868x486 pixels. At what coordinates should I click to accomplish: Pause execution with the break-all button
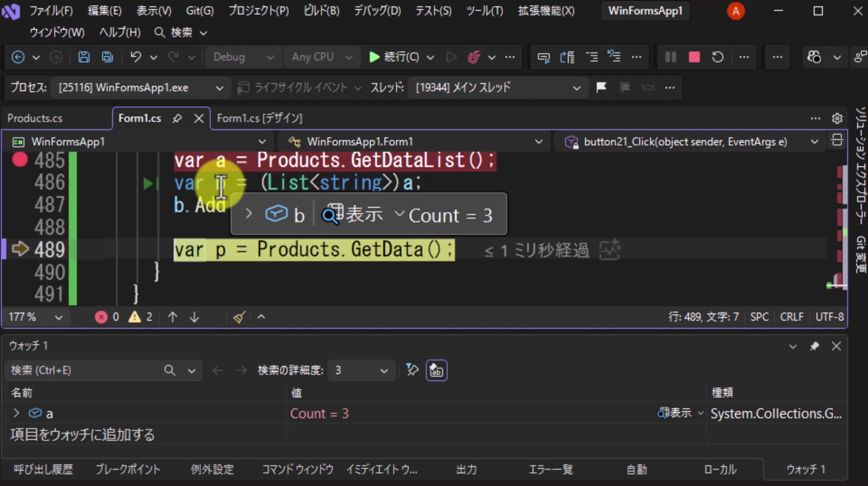670,57
